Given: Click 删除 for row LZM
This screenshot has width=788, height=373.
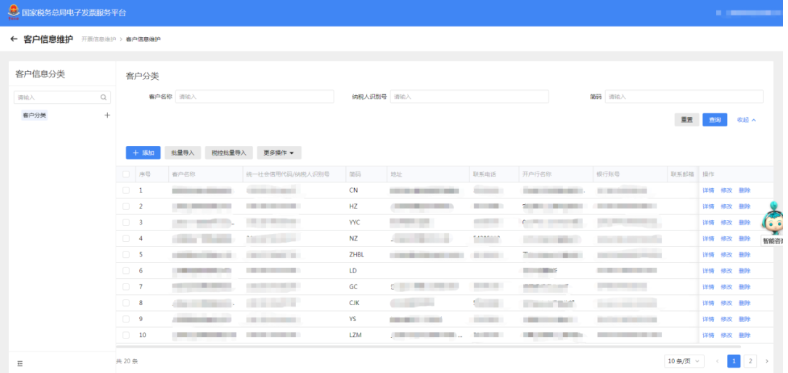Looking at the screenshot, I should point(744,335).
